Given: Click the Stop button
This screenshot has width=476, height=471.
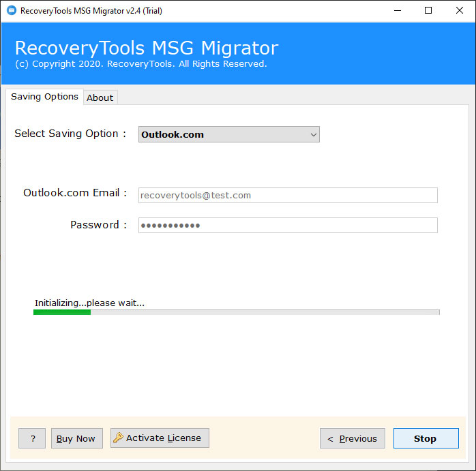Looking at the screenshot, I should 426,438.
